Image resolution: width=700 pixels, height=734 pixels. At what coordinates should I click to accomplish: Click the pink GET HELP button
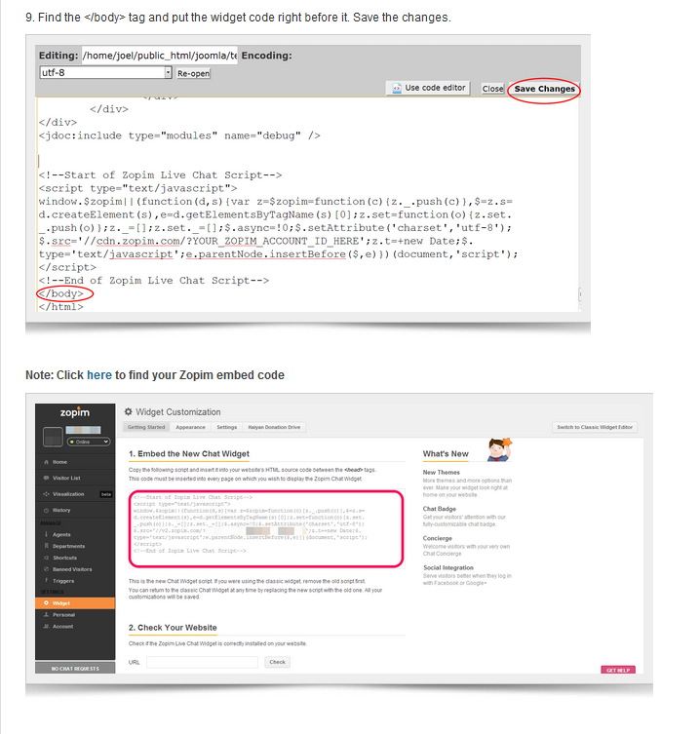(x=618, y=670)
